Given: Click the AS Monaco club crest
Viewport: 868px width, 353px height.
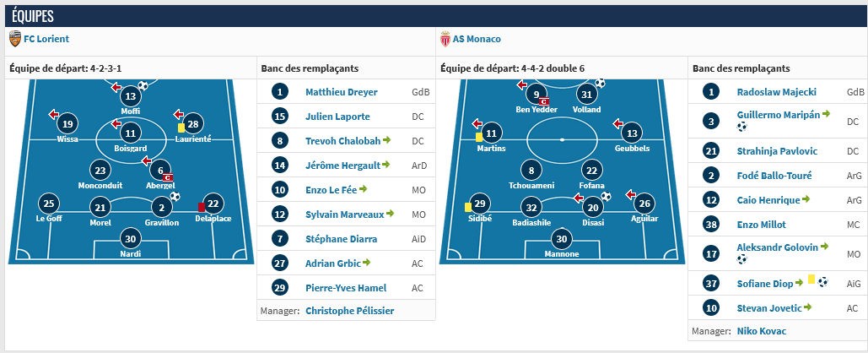Looking at the screenshot, I should (x=445, y=39).
